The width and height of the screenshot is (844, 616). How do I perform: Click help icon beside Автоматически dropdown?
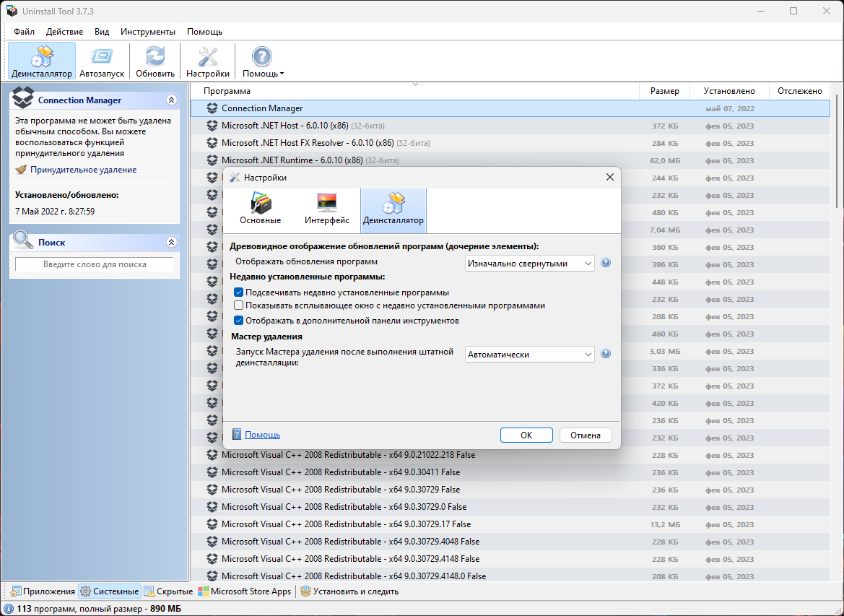[606, 354]
